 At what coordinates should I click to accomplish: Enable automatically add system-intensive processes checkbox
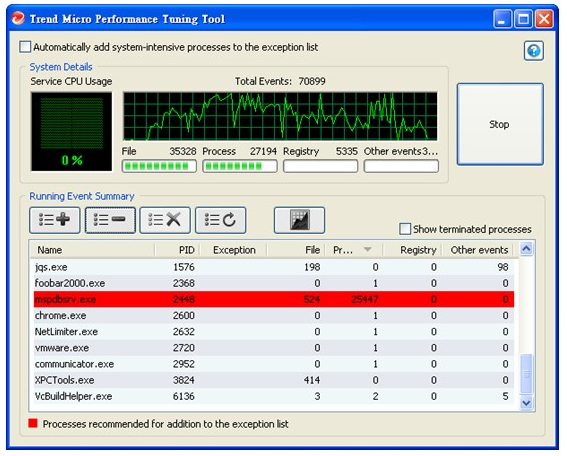(25, 47)
